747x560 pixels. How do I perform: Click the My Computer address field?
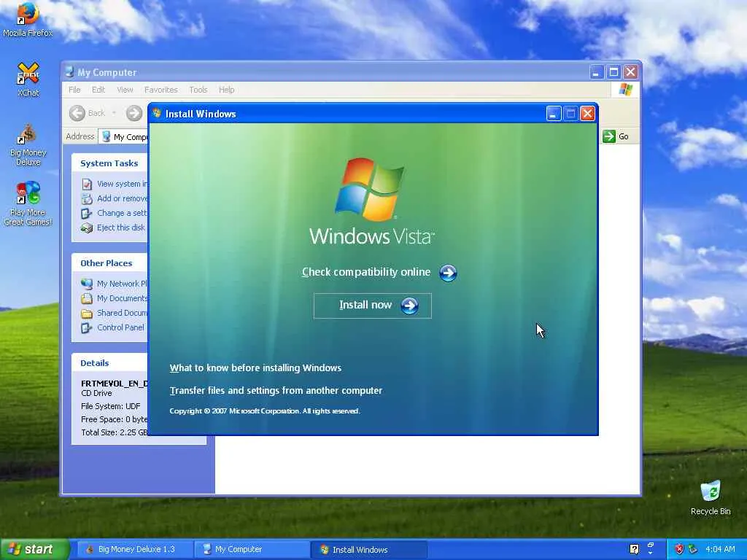point(124,136)
